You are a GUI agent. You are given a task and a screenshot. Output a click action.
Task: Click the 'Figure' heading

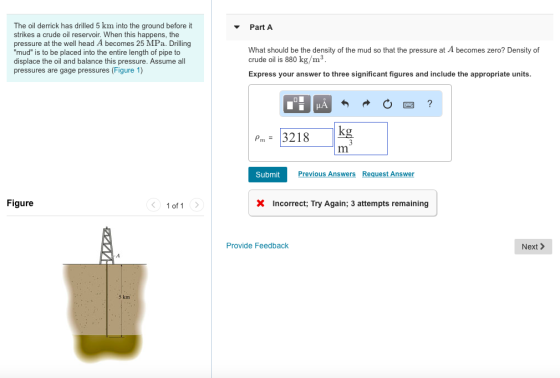(20, 203)
